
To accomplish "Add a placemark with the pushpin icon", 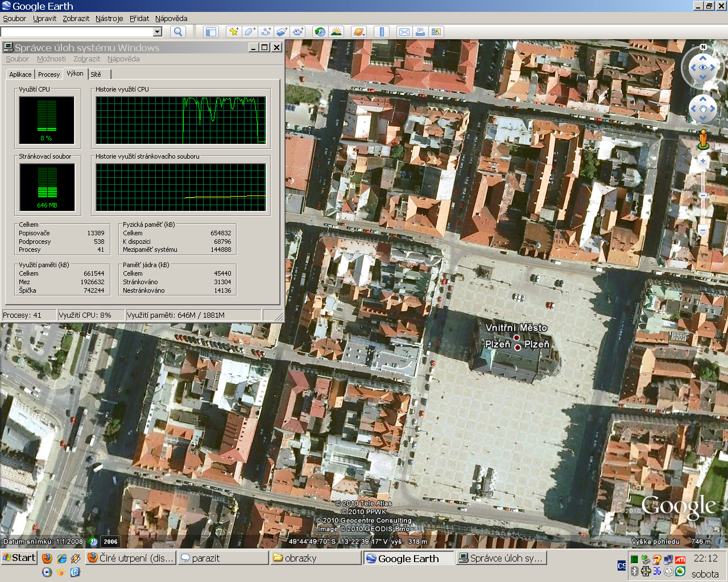I will (x=234, y=32).
